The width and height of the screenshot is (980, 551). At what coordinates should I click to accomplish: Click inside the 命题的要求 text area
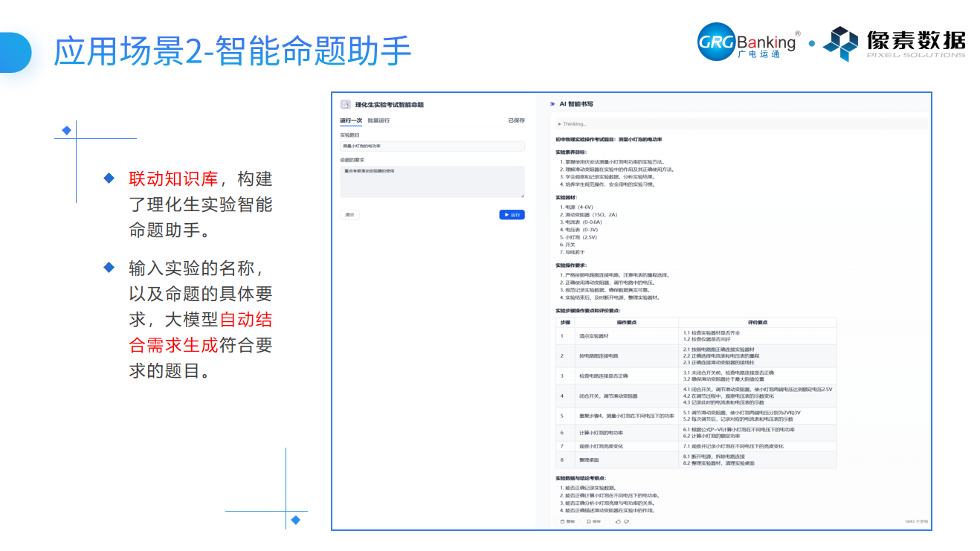point(432,181)
